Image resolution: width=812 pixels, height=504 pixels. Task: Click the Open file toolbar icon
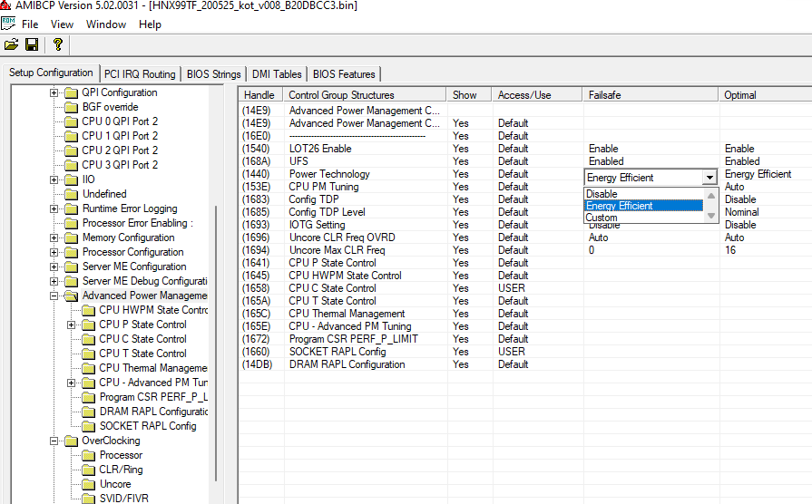[12, 45]
